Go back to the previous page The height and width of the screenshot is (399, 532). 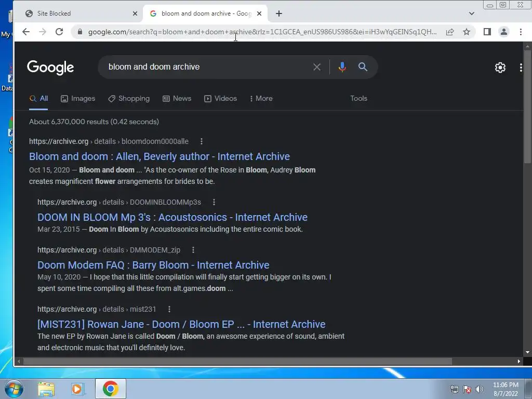click(26, 32)
